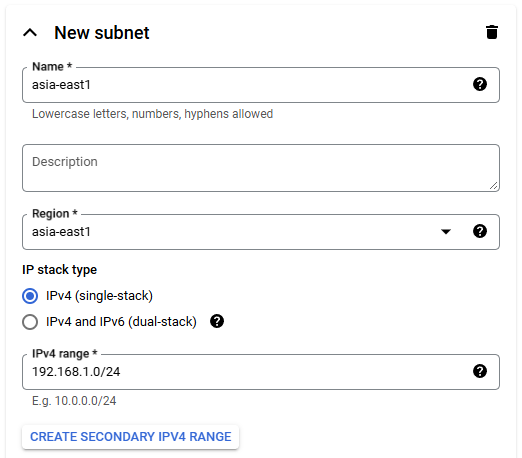Focus the Name field containing asia-east1

[261, 85]
